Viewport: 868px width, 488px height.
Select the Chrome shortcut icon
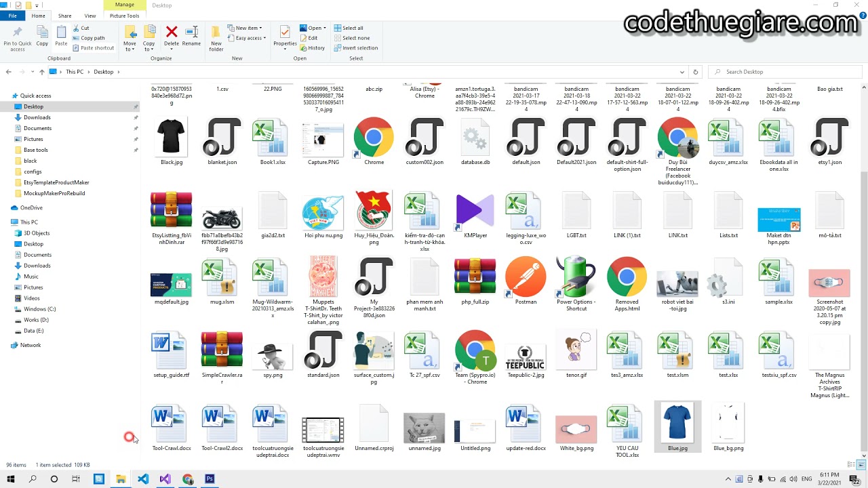point(374,138)
